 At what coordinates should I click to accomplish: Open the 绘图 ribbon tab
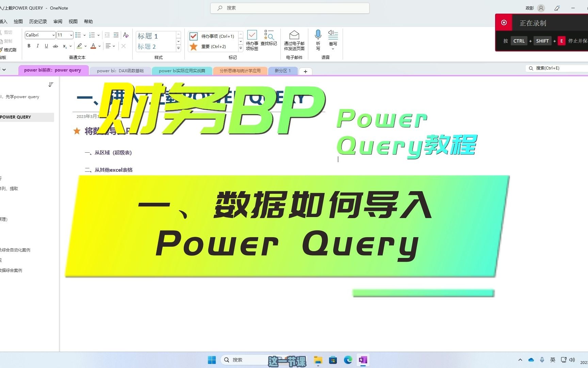point(18,21)
